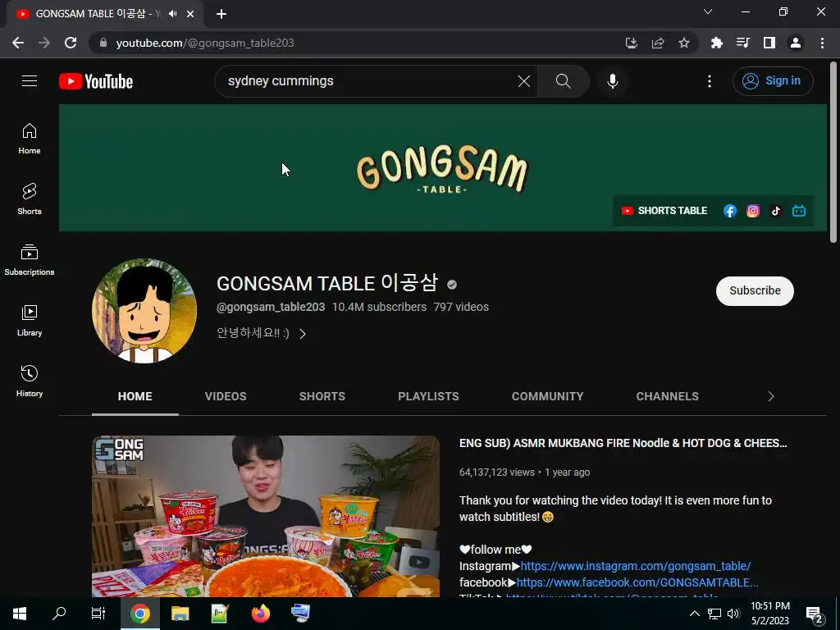Close the GONGSAM TABLE tab
This screenshot has width=840, height=630.
click(x=190, y=14)
